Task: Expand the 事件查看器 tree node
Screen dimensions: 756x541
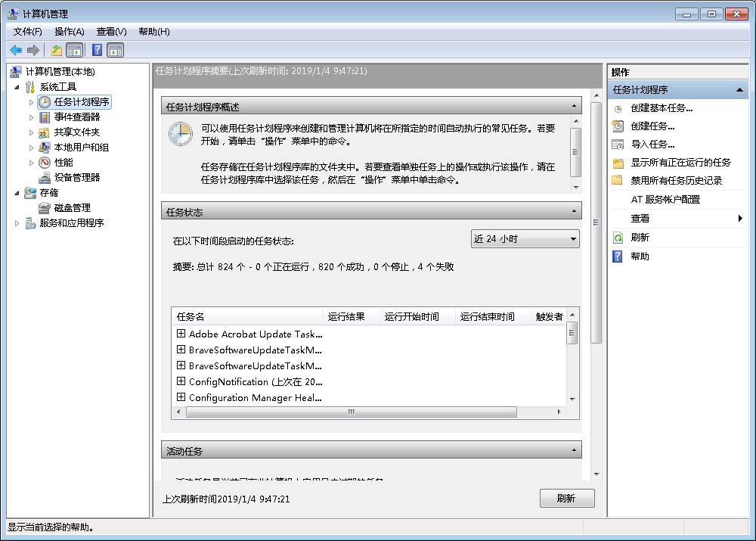Action: pos(31,117)
